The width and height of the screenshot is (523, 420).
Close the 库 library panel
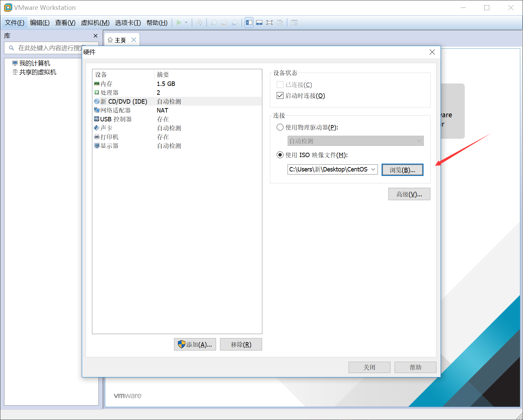[x=95, y=36]
